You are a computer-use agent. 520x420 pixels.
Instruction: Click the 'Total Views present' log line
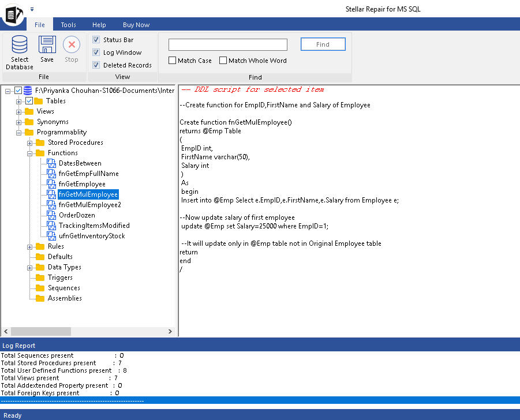(x=59, y=378)
